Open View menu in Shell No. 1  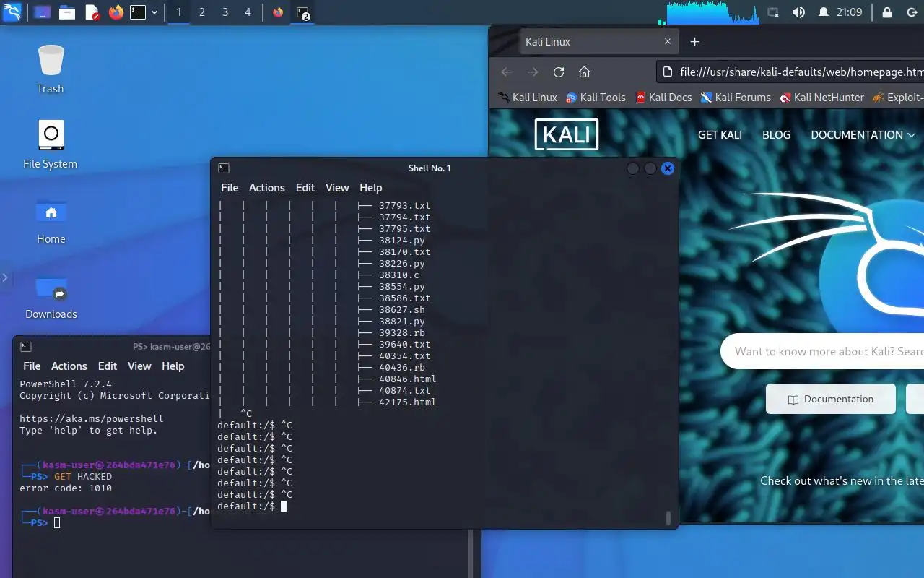[x=337, y=188]
